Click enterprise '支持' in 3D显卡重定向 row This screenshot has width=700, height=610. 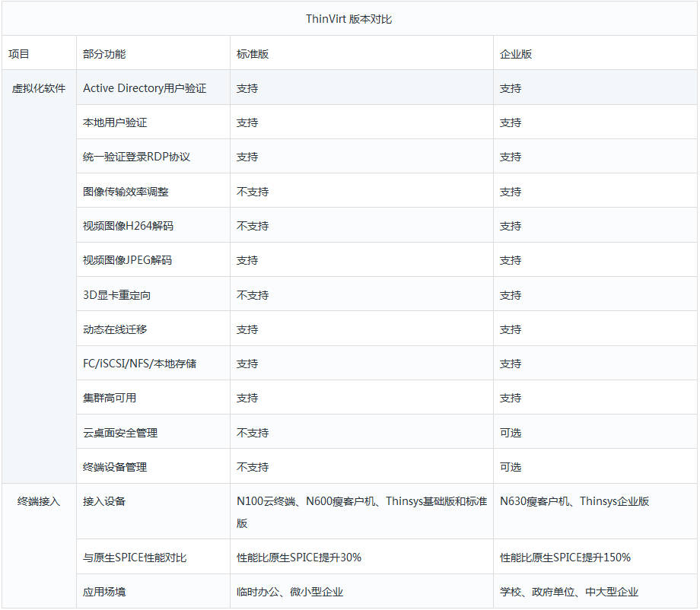pos(511,295)
